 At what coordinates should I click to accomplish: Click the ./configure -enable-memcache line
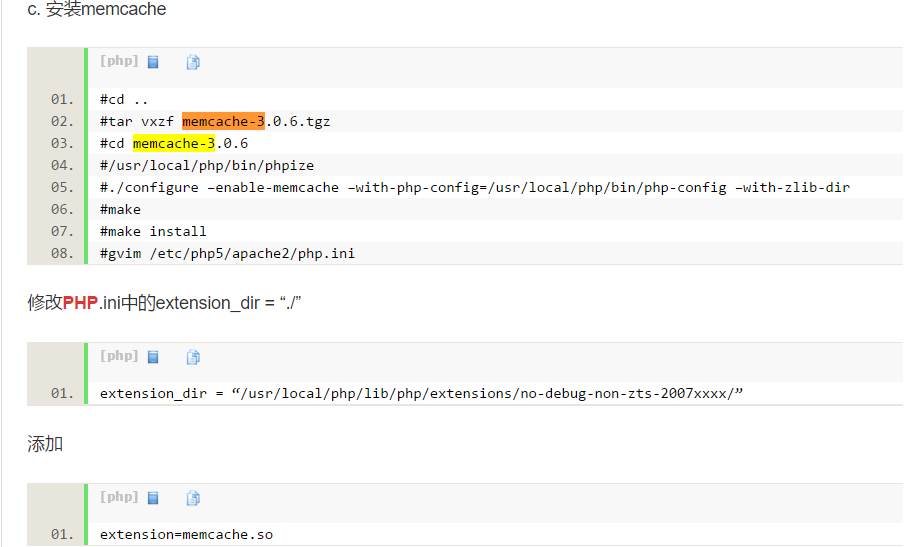pos(475,188)
